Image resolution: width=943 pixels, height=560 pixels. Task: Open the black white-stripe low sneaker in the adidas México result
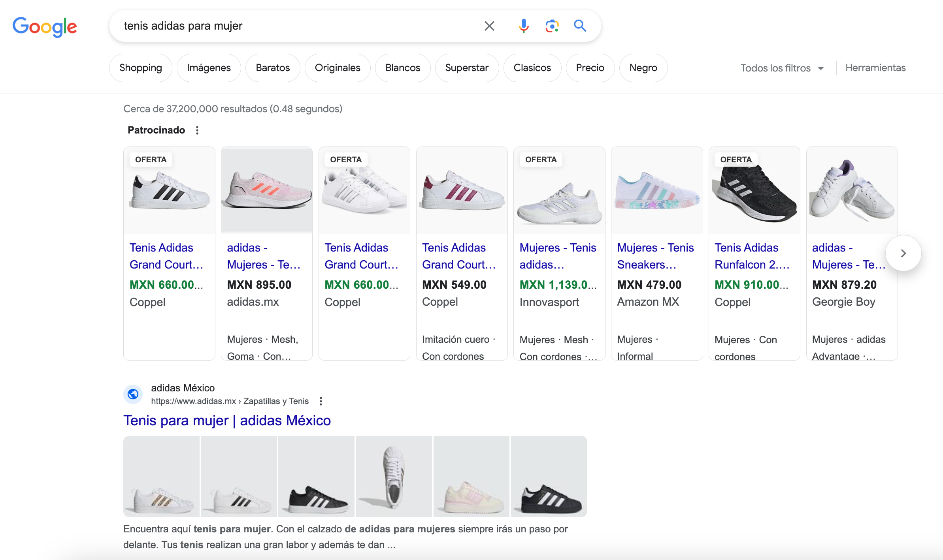[316, 476]
